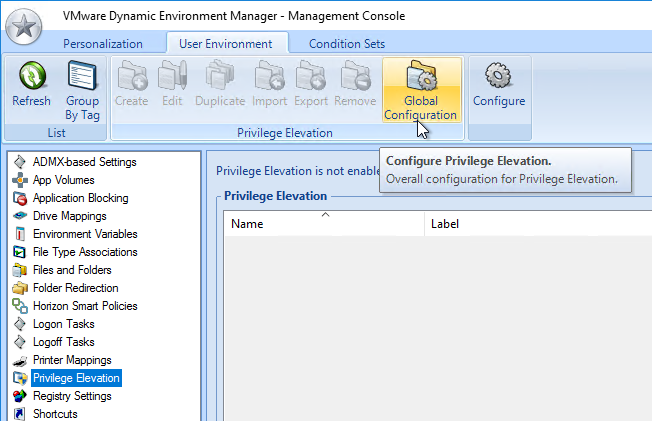
Task: Click the App Volumes cross icon
Action: point(20,180)
